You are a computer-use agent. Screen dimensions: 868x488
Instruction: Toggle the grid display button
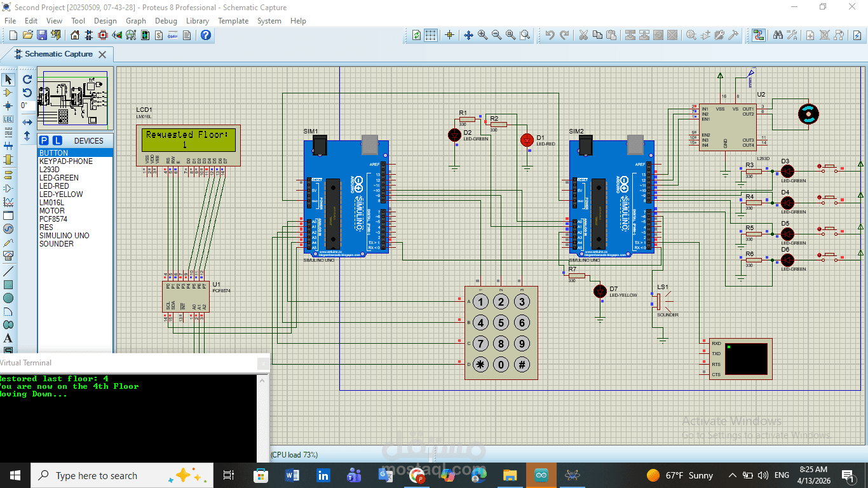point(431,36)
